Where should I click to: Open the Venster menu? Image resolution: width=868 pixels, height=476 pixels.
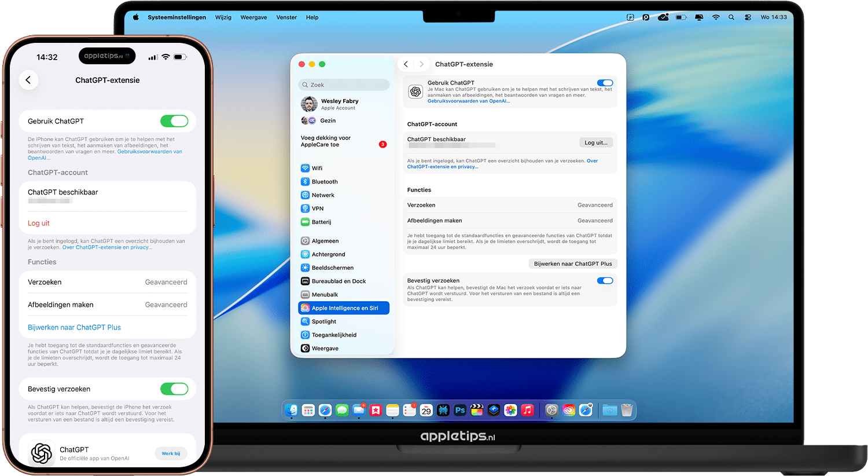coord(286,17)
